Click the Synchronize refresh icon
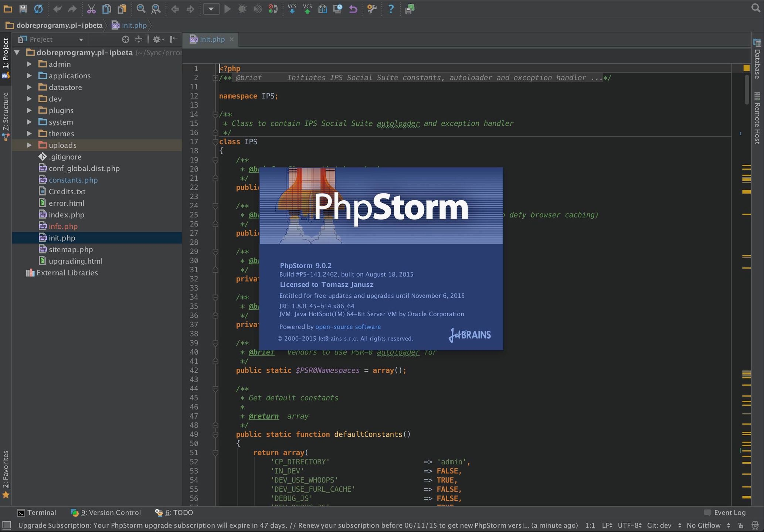This screenshot has height=532, width=764. [x=38, y=8]
